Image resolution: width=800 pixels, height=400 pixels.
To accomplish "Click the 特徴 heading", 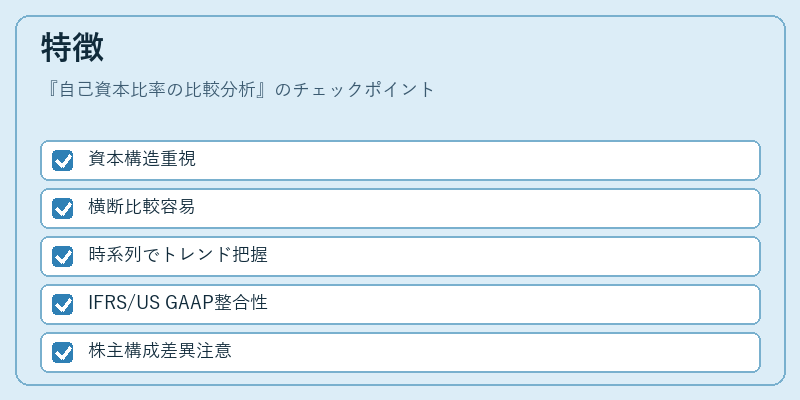I will click(72, 47).
